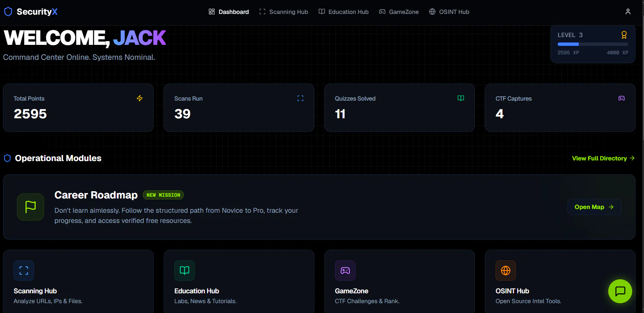This screenshot has width=644, height=313.
Task: Click 'CTF Challenges & Rank.' text
Action: pyautogui.click(x=367, y=301)
